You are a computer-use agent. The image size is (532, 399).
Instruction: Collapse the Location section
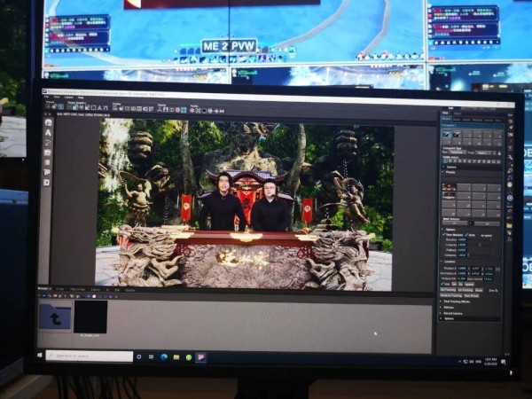pyautogui.click(x=442, y=262)
